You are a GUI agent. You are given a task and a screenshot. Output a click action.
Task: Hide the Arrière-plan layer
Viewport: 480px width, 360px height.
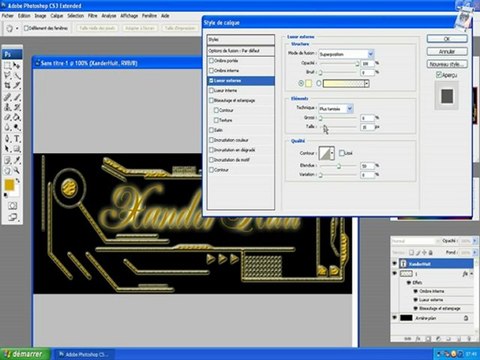395,318
